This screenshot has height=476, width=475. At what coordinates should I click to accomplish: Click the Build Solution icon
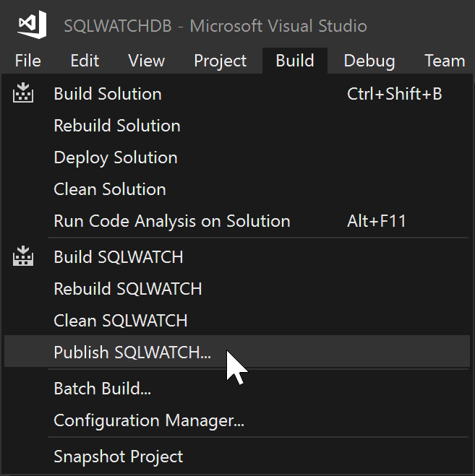[x=23, y=93]
